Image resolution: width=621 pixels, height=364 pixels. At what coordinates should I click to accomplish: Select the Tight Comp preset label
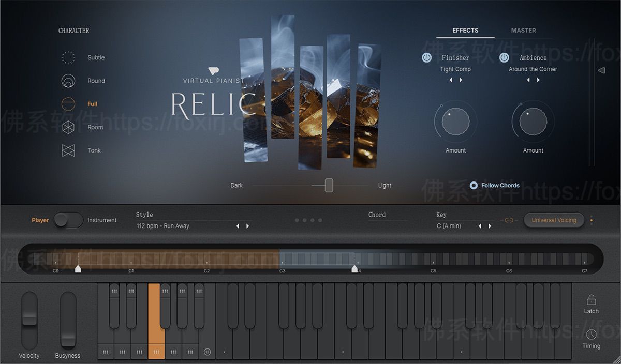coord(455,69)
